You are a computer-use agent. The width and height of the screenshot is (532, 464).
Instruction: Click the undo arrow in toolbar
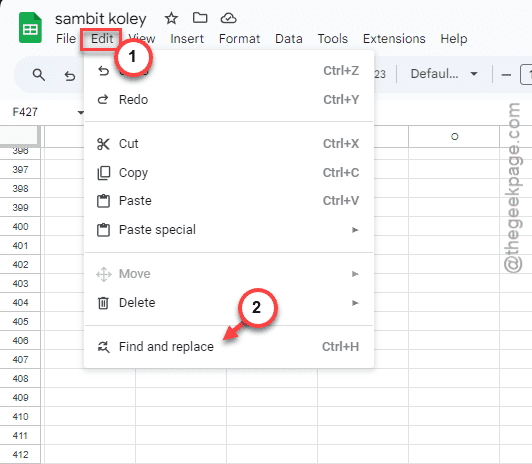pos(70,75)
